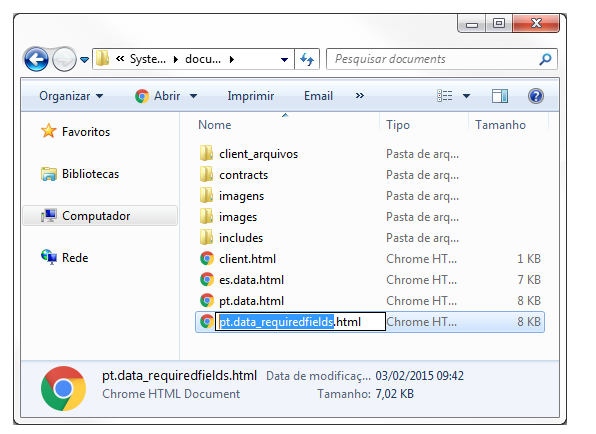Select the 'pt.data.html' file name

pos(252,301)
